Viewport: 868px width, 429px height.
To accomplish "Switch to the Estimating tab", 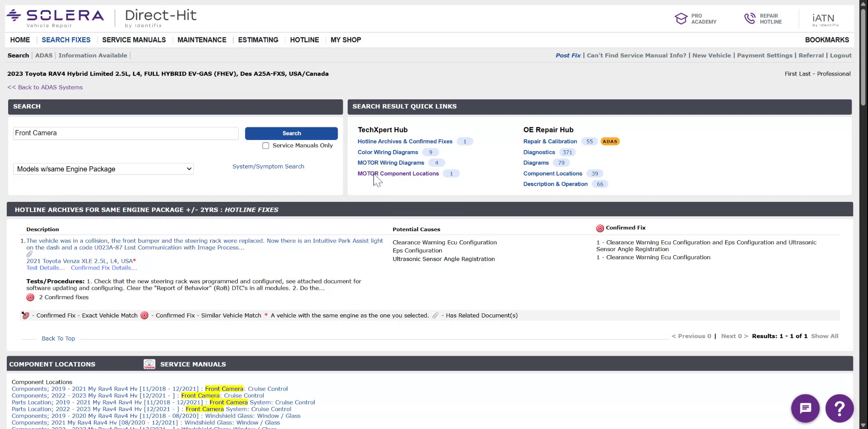I will [x=258, y=40].
